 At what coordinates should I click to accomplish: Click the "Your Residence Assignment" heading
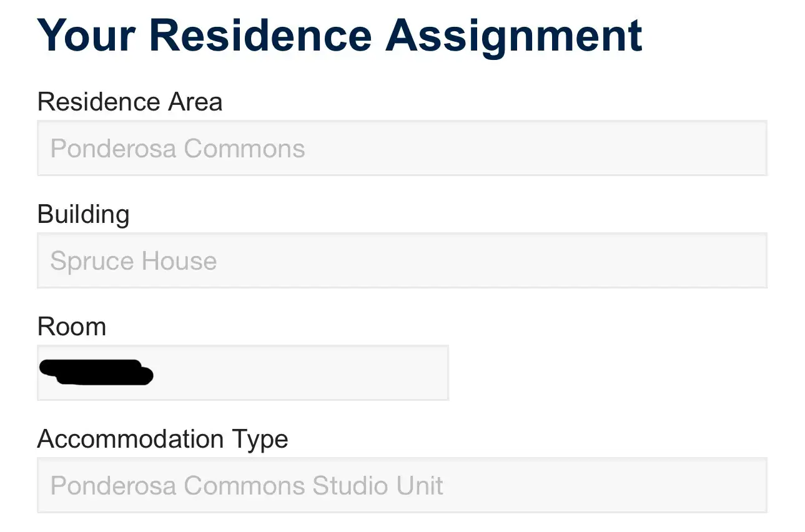coord(340,36)
